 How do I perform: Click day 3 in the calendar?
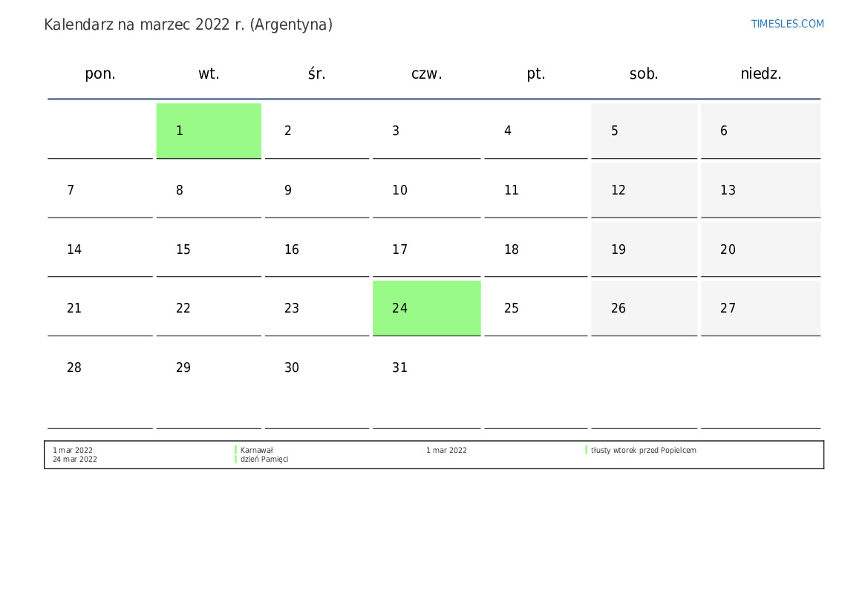pyautogui.click(x=426, y=131)
